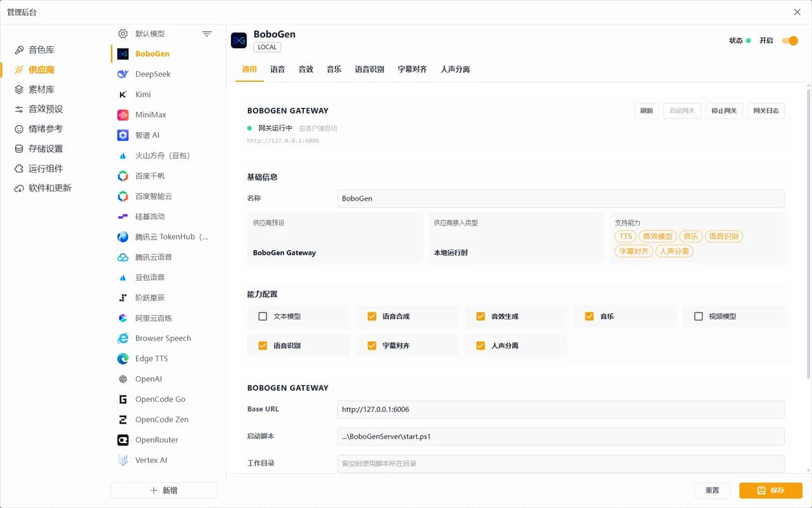Select the 腾讯云 TokenHub logo

tap(123, 237)
